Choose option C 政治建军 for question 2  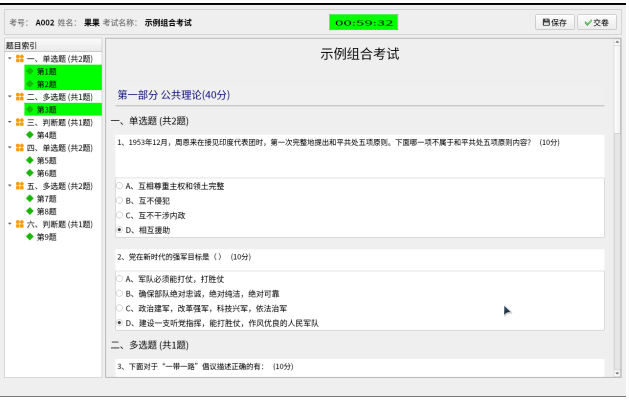[120, 309]
